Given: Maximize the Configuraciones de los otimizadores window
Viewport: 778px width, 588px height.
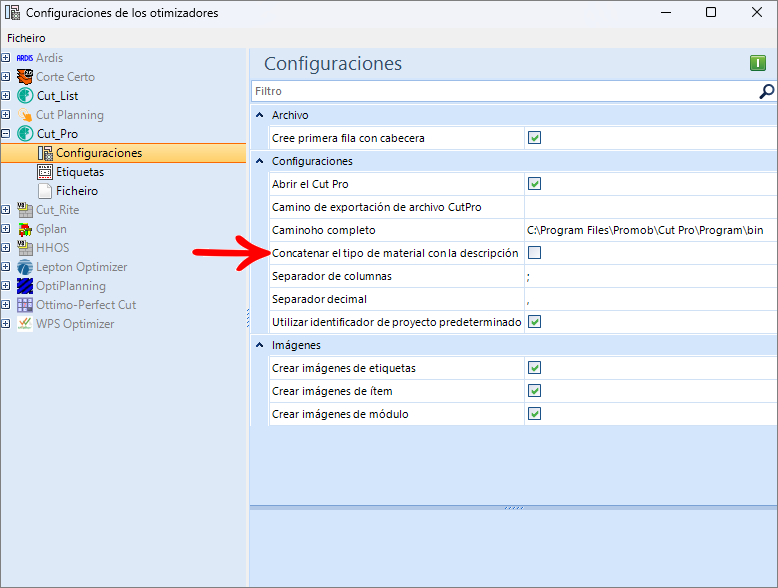Looking at the screenshot, I should (x=711, y=12).
